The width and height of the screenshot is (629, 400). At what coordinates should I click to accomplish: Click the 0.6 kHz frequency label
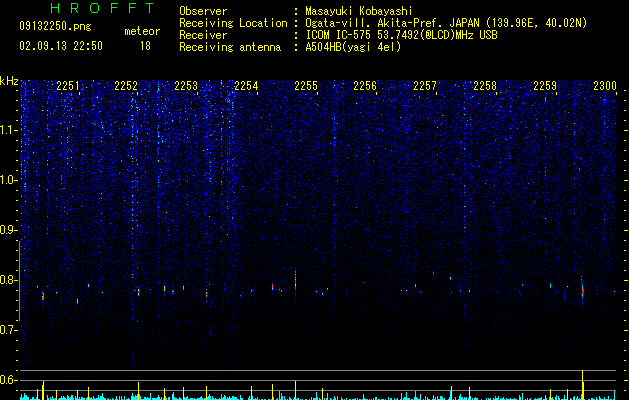click(x=9, y=380)
